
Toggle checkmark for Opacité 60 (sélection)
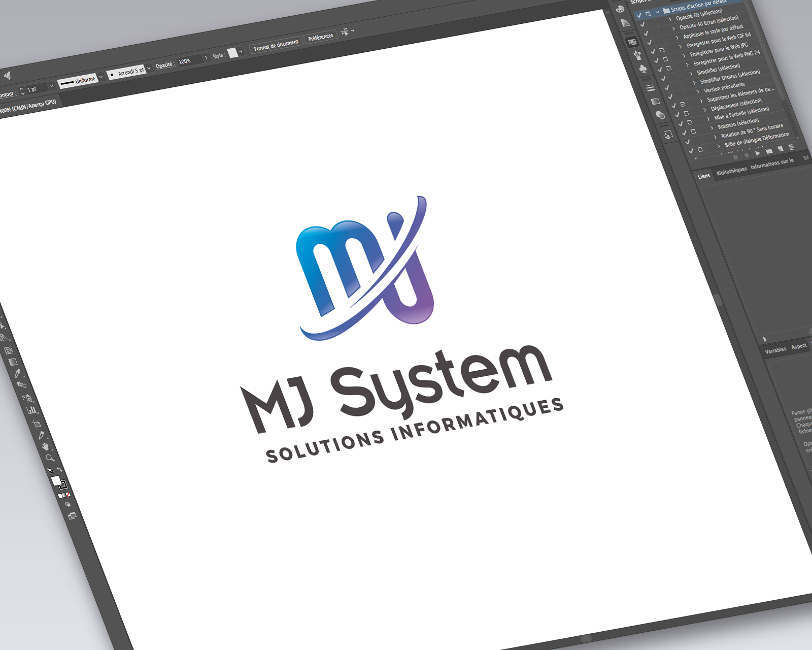tap(642, 24)
